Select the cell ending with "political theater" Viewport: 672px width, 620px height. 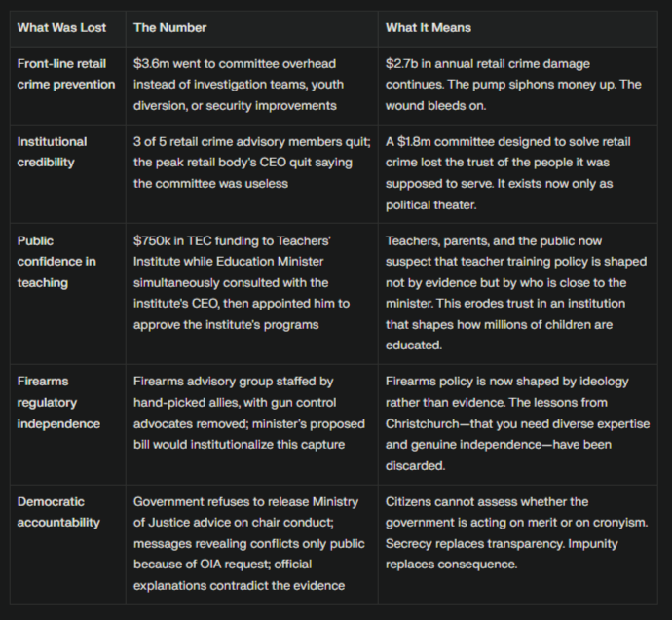pyautogui.click(x=515, y=173)
